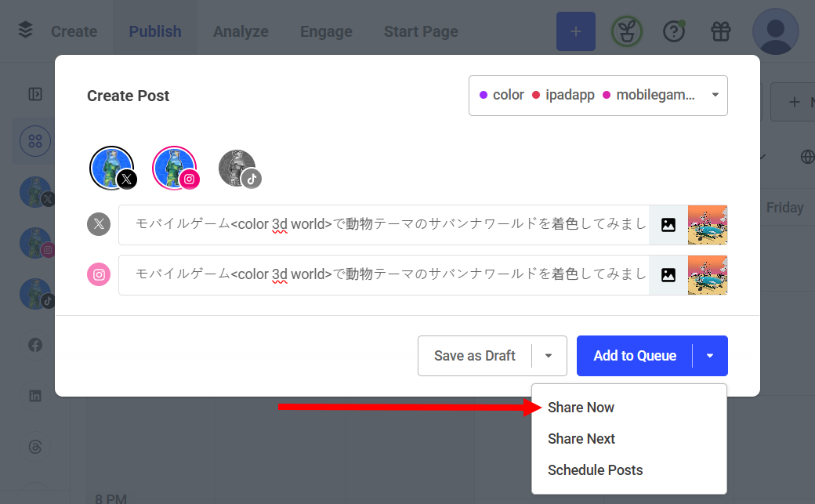
Task: Select the X channel in sidebar
Action: (36, 192)
